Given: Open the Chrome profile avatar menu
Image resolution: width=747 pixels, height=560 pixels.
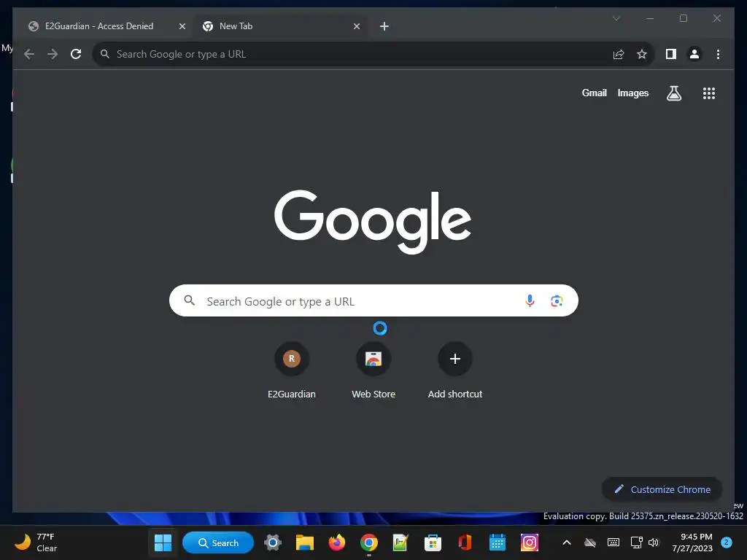Looking at the screenshot, I should tap(694, 54).
